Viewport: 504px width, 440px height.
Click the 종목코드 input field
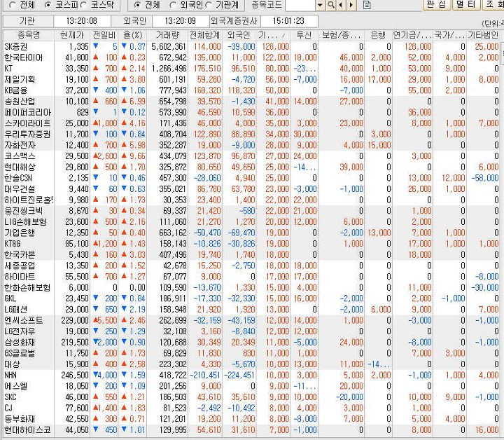[300, 5]
